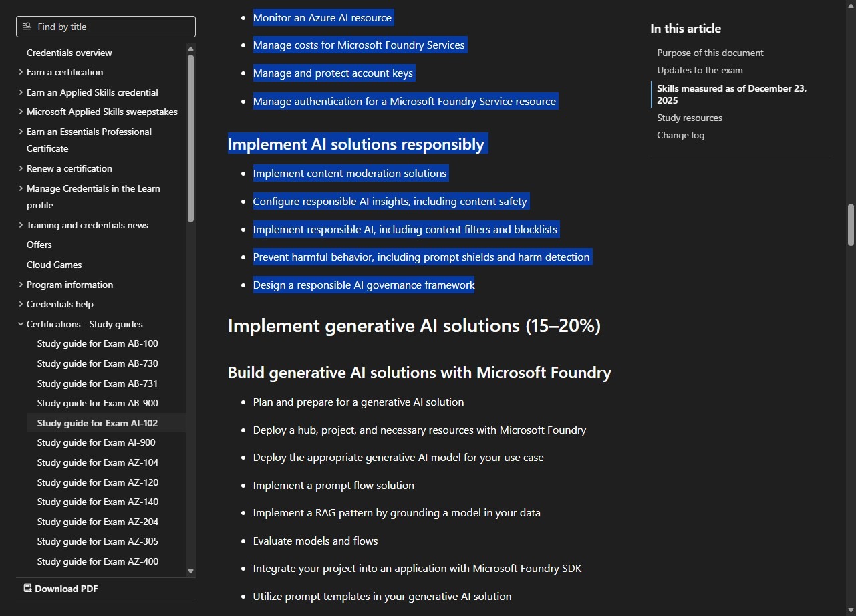
Task: Click the Download PDF icon
Action: click(27, 589)
